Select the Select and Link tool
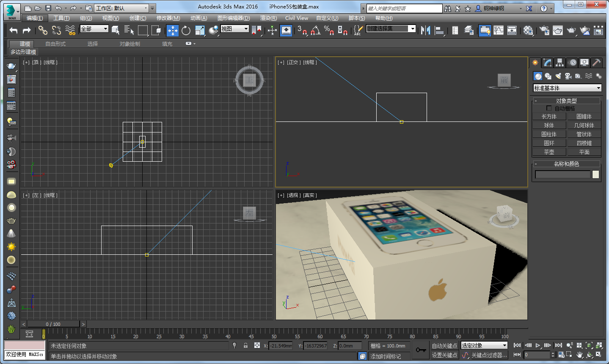 [43, 30]
